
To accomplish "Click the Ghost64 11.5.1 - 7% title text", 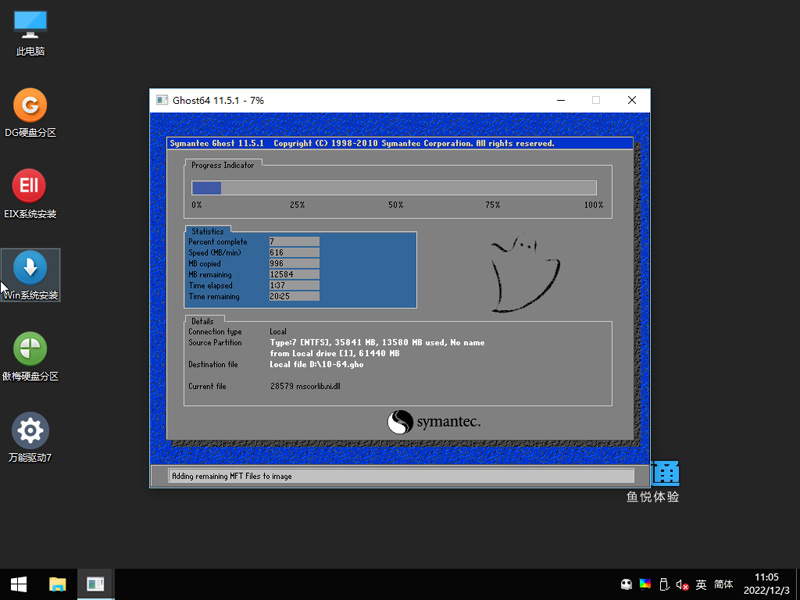I will pos(218,101).
